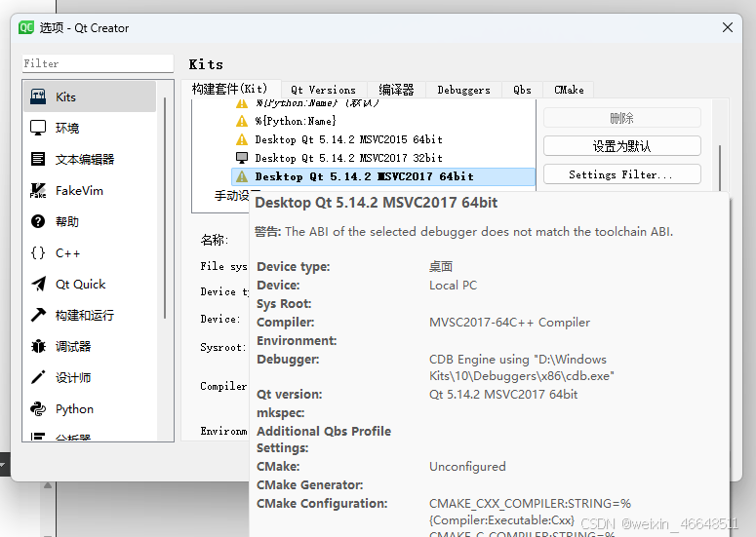Open the 文本编辑器 category icon
The width and height of the screenshot is (756, 537).
tap(38, 160)
